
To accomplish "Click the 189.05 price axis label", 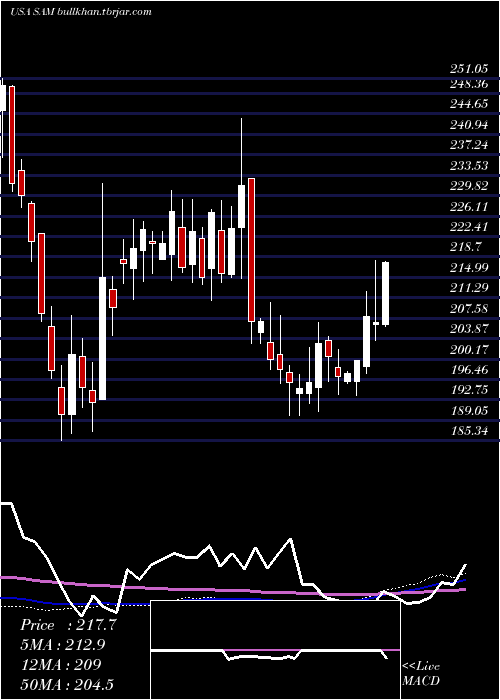I will pos(468,410).
